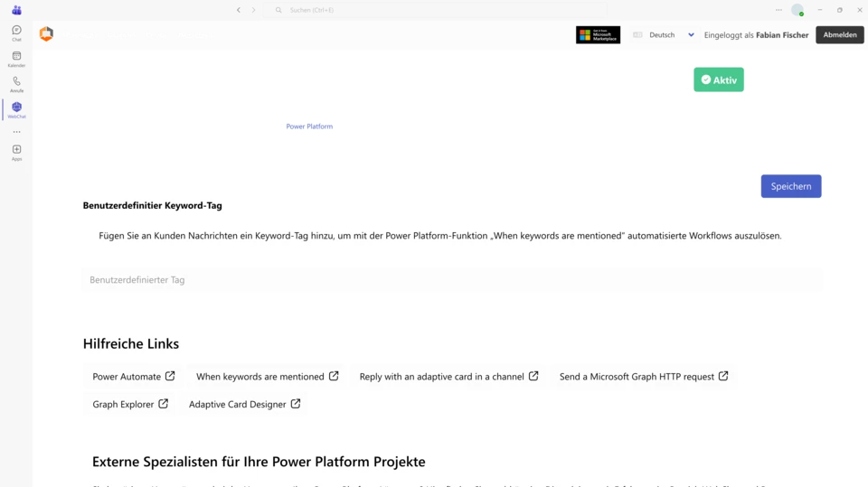Image resolution: width=868 pixels, height=487 pixels.
Task: Open the Kalender icon in sidebar
Action: click(x=16, y=59)
